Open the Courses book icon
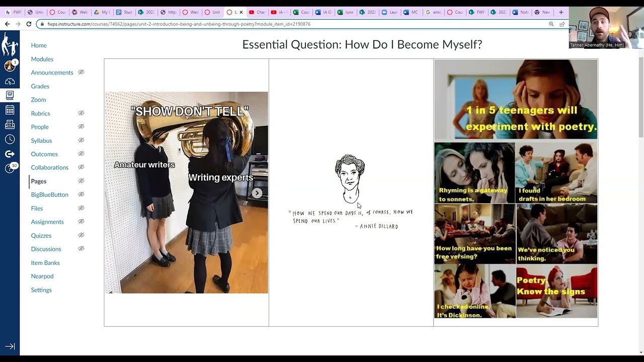This screenshot has height=362, width=644. [x=10, y=96]
